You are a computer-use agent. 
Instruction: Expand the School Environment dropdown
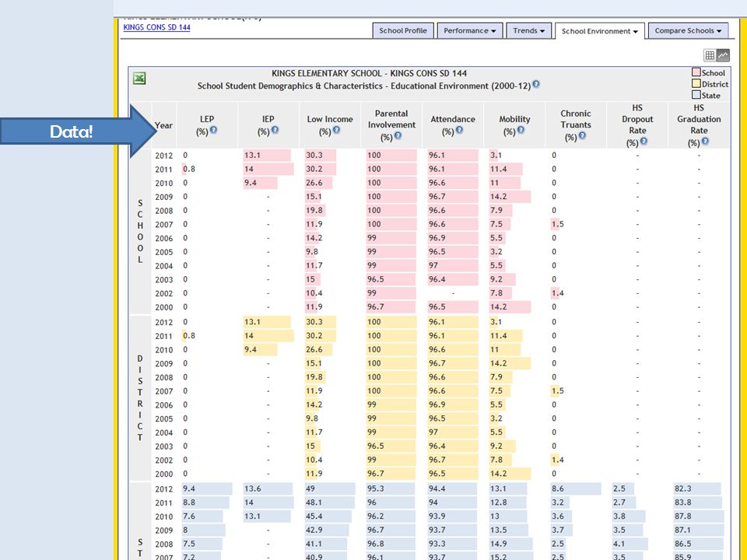coord(599,31)
